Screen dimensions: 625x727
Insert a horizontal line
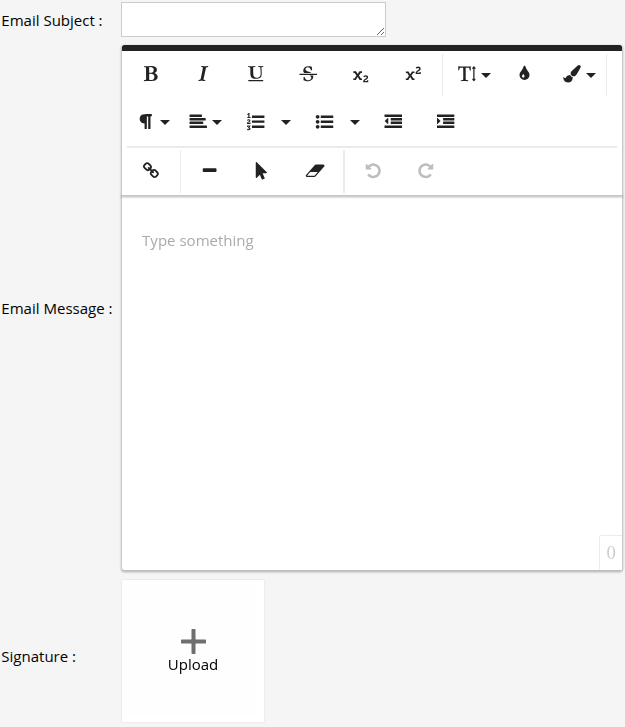tap(209, 171)
